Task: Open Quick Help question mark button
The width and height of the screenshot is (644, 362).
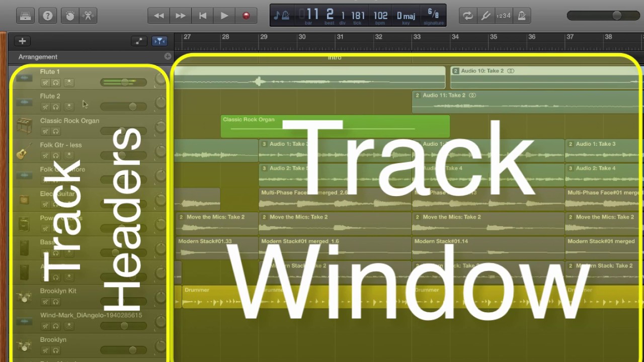Action: coord(48,16)
